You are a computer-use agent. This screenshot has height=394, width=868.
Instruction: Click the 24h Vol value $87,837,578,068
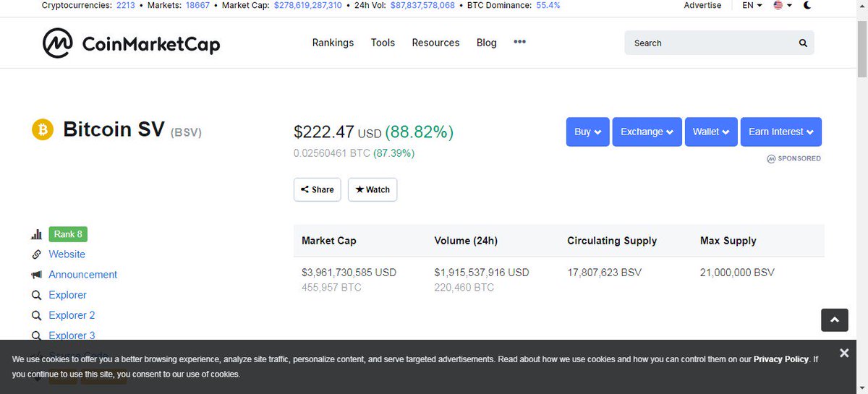click(x=423, y=5)
